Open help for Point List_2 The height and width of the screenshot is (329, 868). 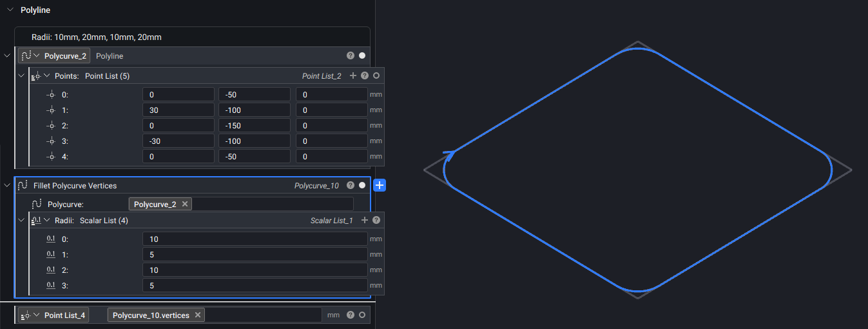[x=365, y=76]
